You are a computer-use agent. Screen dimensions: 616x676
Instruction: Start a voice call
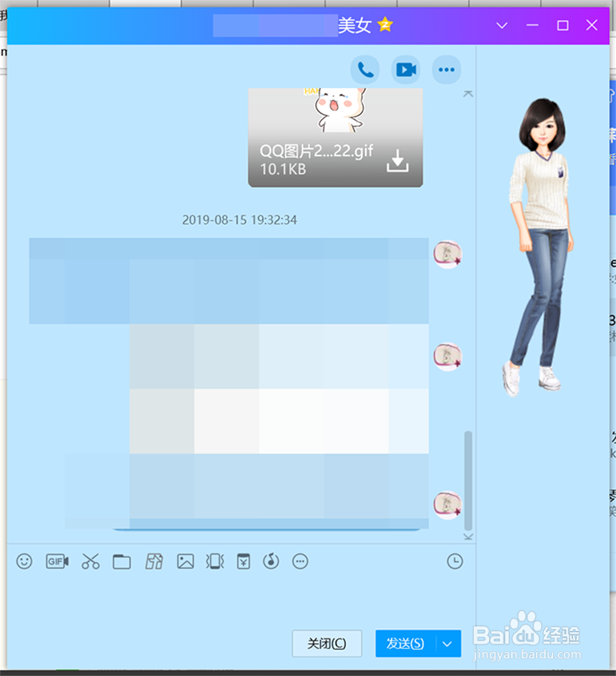[364, 69]
